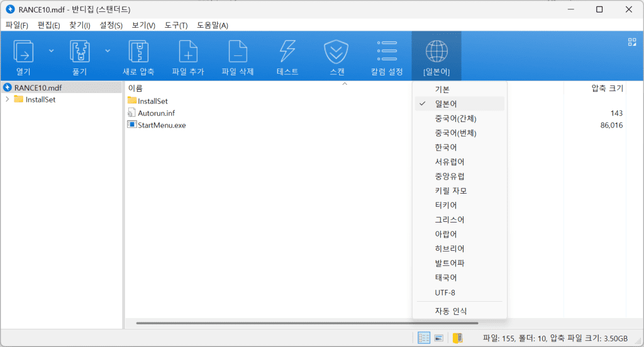
Task: Click the Bandizip app icon in title bar
Action: (x=10, y=9)
